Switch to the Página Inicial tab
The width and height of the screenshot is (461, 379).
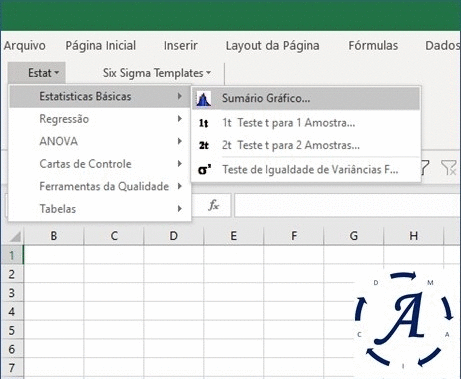coord(101,46)
